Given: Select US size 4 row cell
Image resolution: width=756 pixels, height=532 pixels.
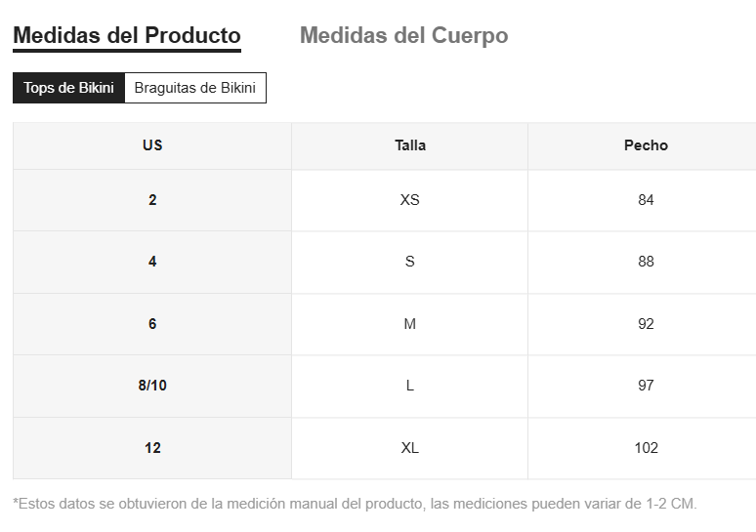Looking at the screenshot, I should pos(152,262).
